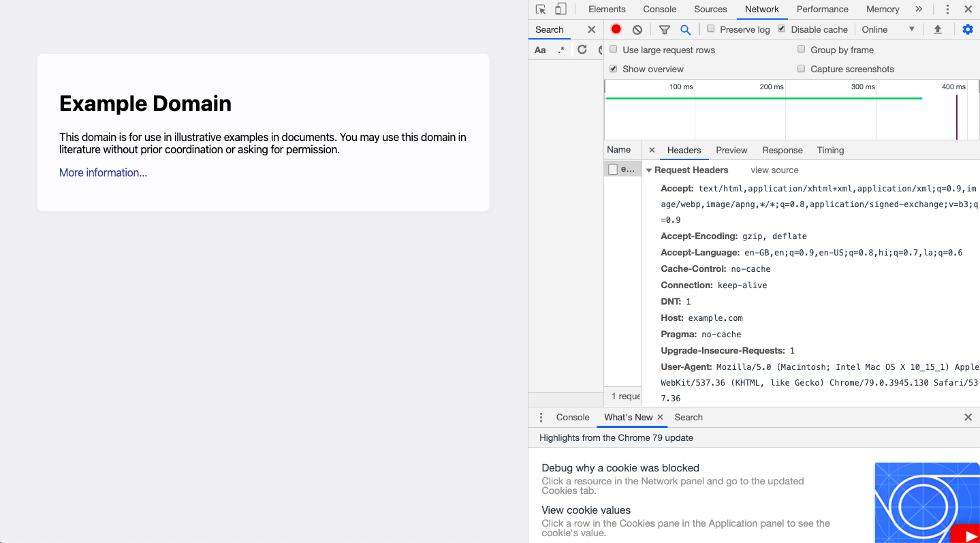
Task: Click the red record network log button
Action: point(616,29)
